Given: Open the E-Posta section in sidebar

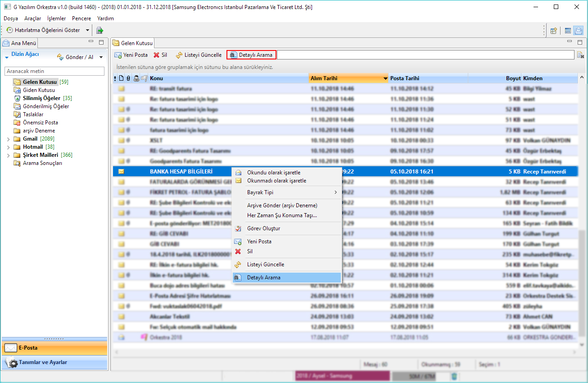Looking at the screenshot, I should click(54, 348).
